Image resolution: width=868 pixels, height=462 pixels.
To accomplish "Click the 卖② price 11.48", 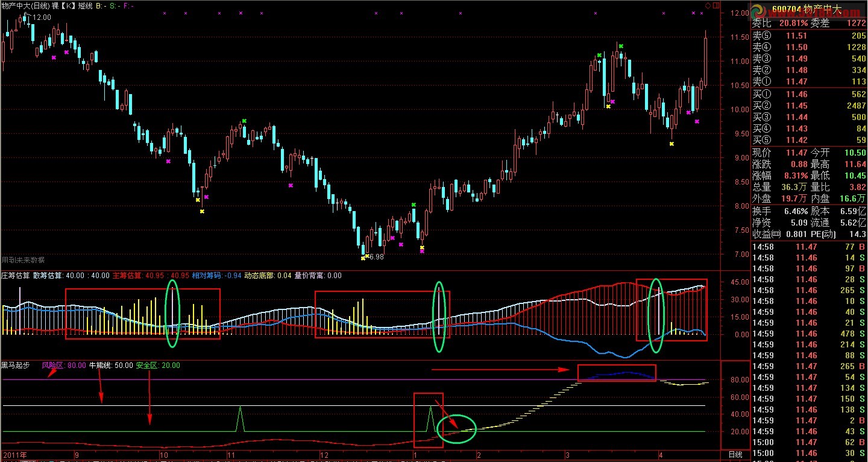I will [x=796, y=70].
